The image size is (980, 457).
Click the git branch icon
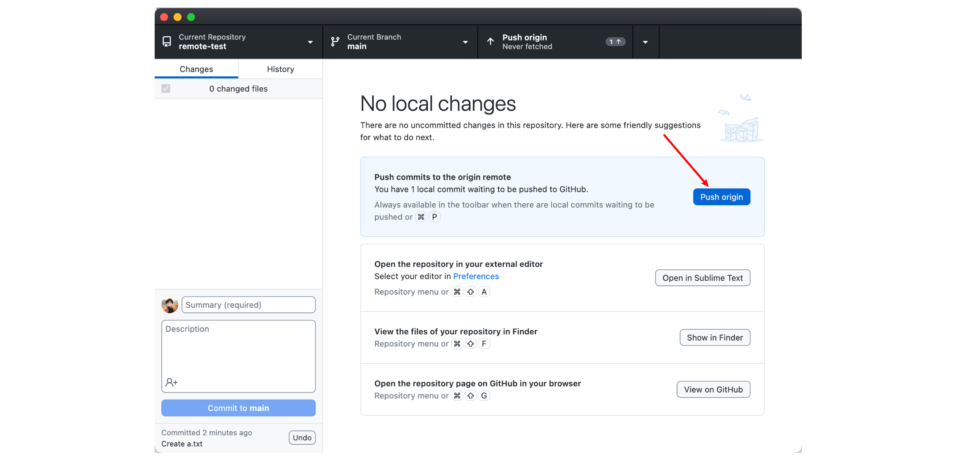pyautogui.click(x=335, y=41)
